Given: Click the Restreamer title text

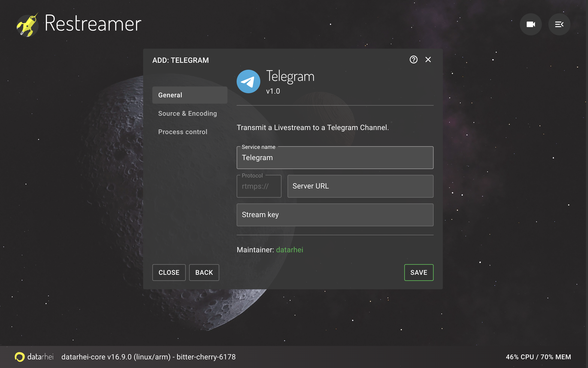Looking at the screenshot, I should pyautogui.click(x=93, y=23).
